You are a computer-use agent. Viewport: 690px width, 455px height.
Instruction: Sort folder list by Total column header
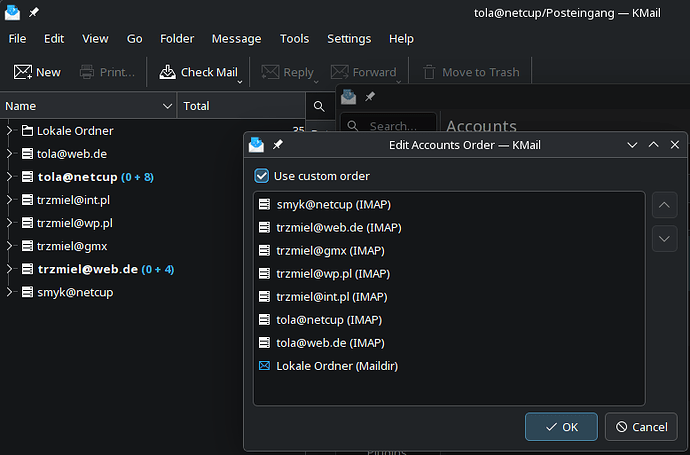[x=241, y=106]
